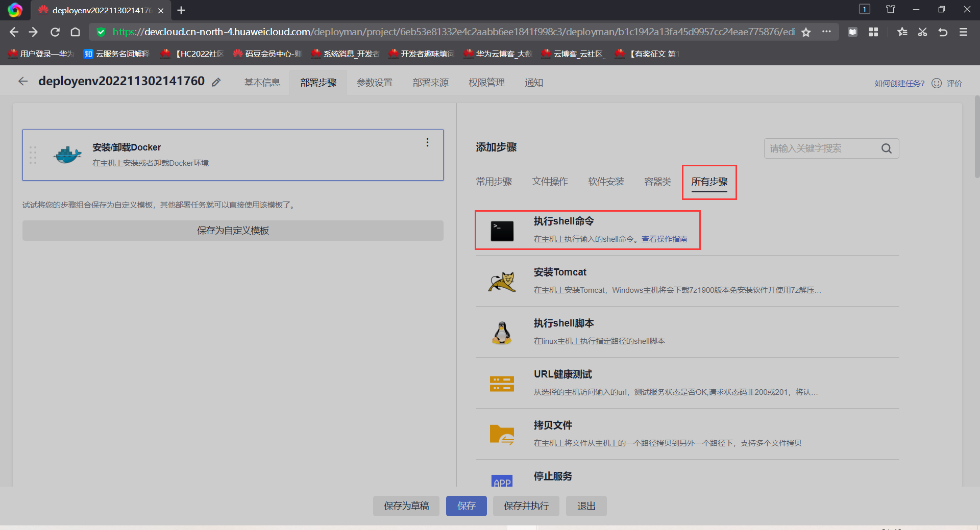Open the 用户登录 bookmark

coord(41,54)
